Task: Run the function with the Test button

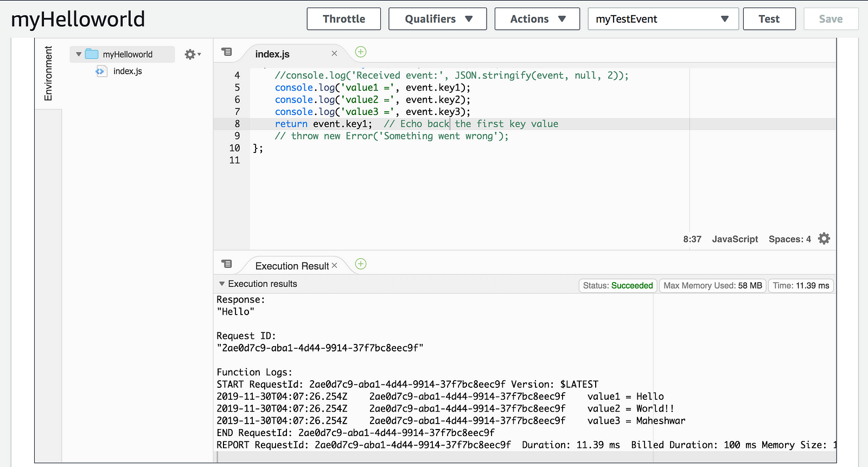Action: coord(769,19)
